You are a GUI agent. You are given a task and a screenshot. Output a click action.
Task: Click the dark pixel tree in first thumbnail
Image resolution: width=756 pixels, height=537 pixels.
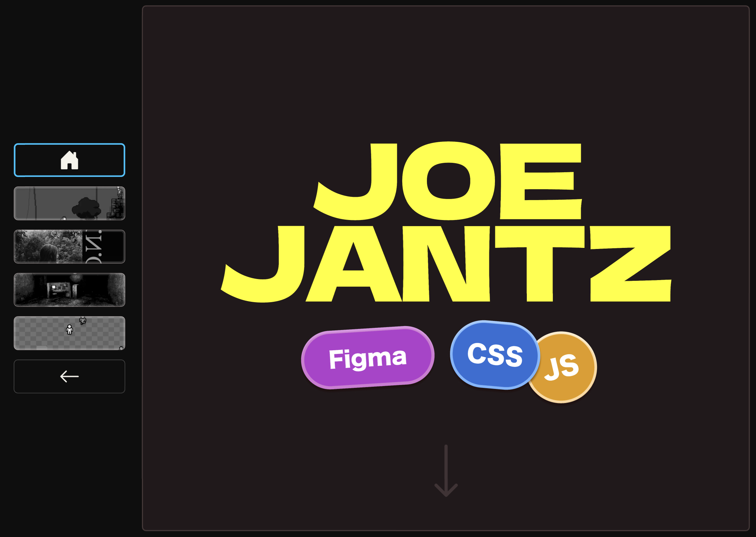[x=86, y=208]
